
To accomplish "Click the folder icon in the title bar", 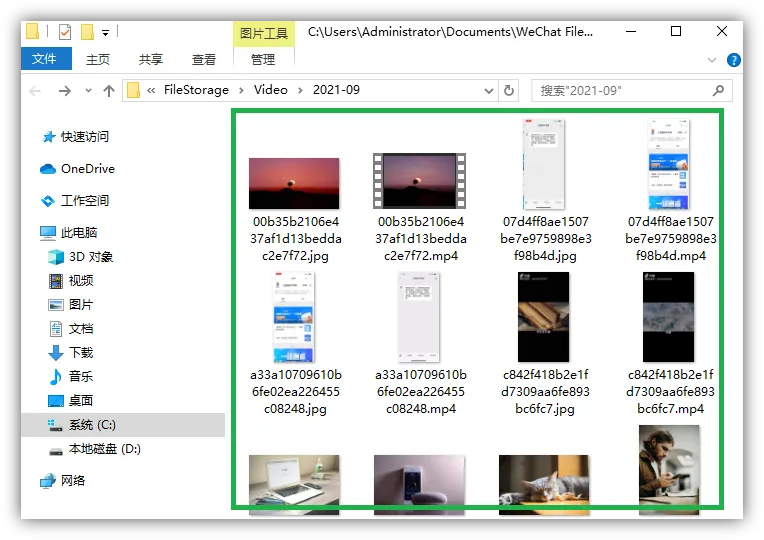I will click(x=32, y=32).
